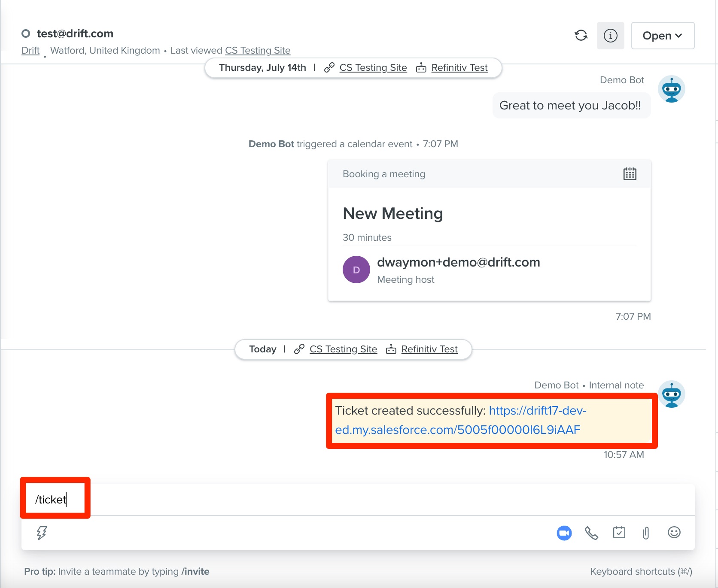Click the 30 minutes duration text

(x=367, y=237)
